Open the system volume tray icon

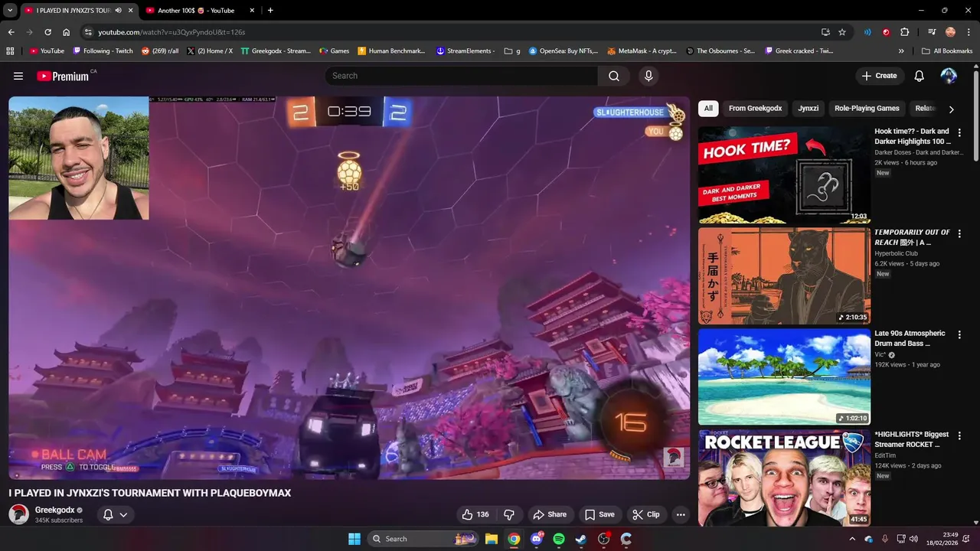[913, 539]
